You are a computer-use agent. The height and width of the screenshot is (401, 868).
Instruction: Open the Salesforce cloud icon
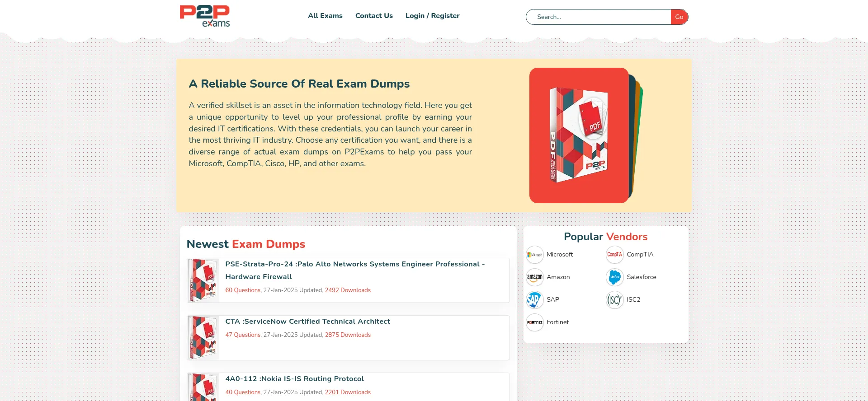[x=615, y=277]
